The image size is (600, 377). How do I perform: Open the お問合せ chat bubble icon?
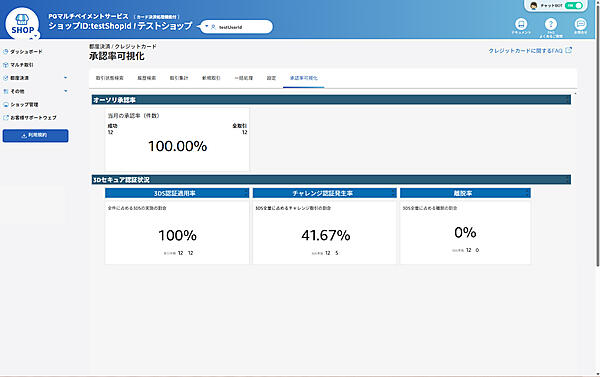tap(580, 24)
